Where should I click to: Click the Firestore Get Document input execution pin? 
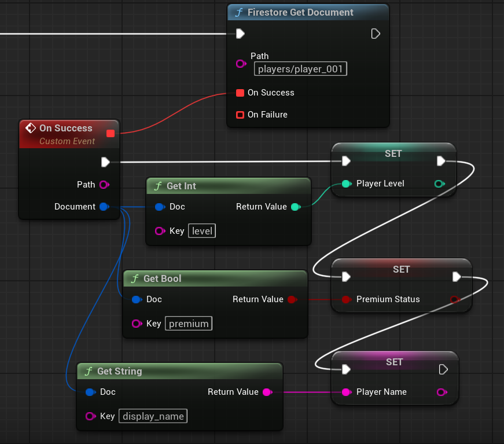[x=240, y=34]
